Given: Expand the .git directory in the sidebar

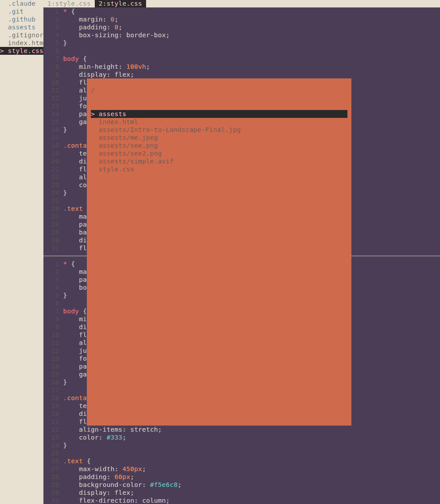Looking at the screenshot, I should click(x=16, y=11).
